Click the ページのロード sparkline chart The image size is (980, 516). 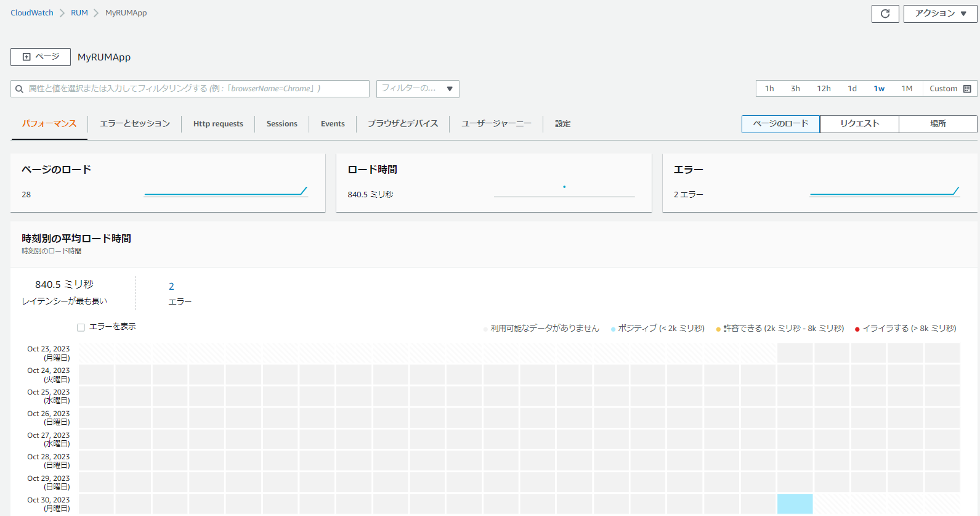pyautogui.click(x=225, y=191)
